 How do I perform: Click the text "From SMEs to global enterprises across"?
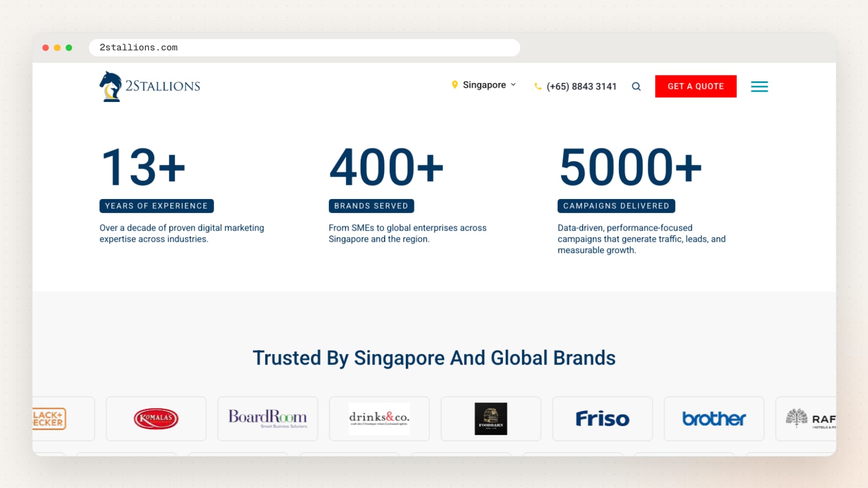407,228
